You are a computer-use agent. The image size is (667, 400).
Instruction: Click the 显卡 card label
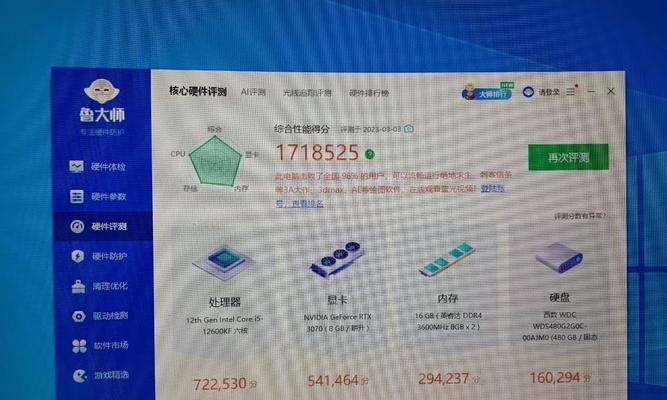(x=337, y=300)
